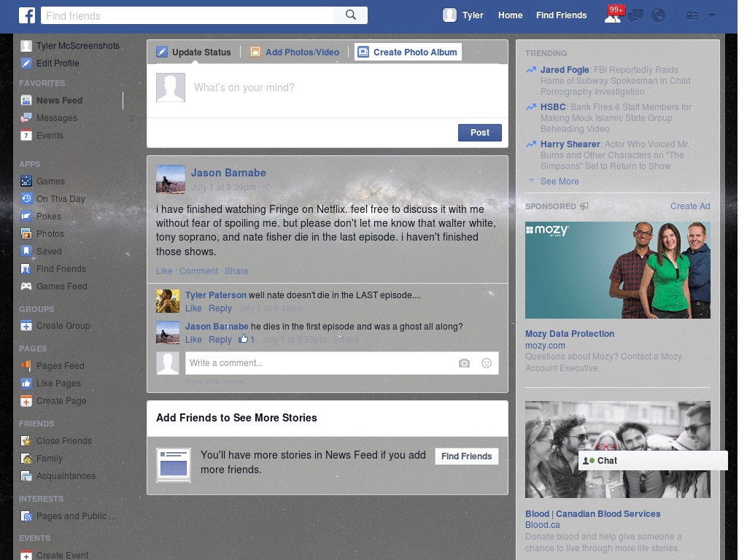Click the sponsored megaphone icon
The image size is (747, 560).
pos(584,206)
